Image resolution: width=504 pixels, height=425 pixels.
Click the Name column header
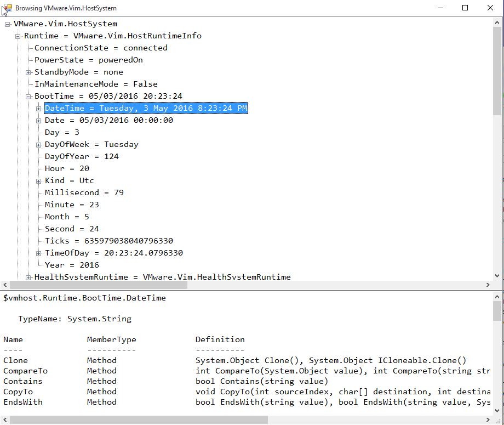pos(13,339)
